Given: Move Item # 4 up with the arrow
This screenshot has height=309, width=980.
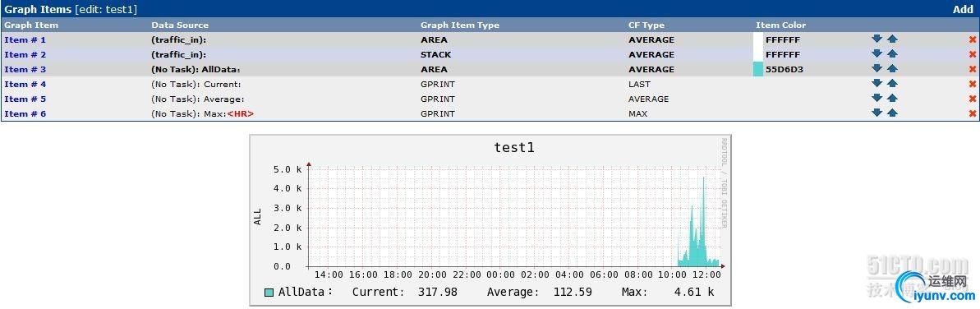Looking at the screenshot, I should [x=892, y=83].
